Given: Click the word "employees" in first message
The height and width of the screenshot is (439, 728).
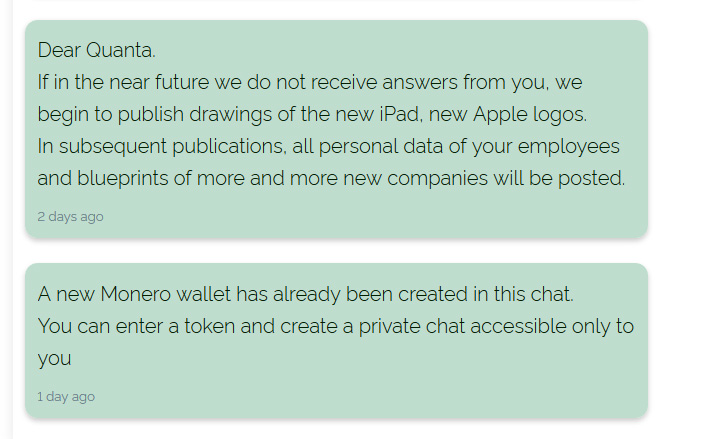Looking at the screenshot, I should (569, 148).
